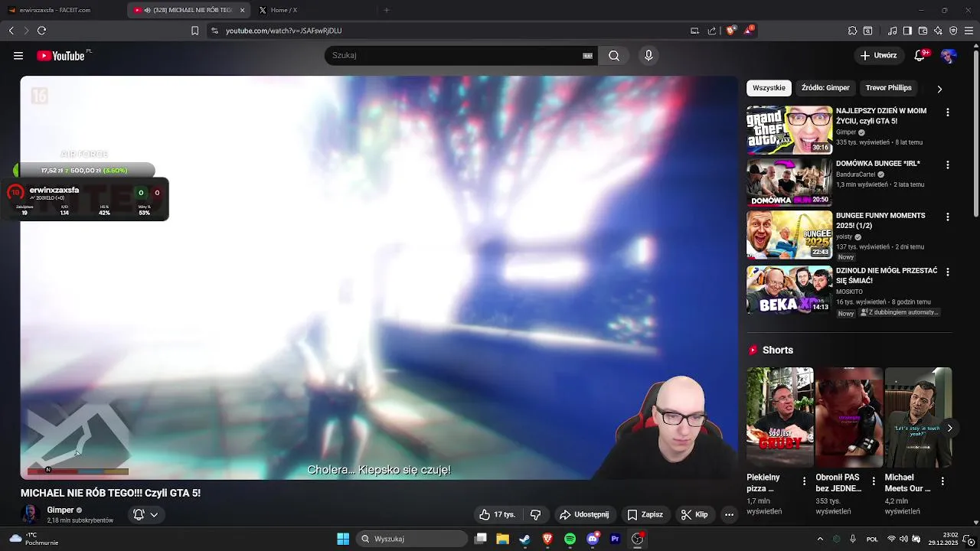Click the browser address bar URL

(283, 31)
